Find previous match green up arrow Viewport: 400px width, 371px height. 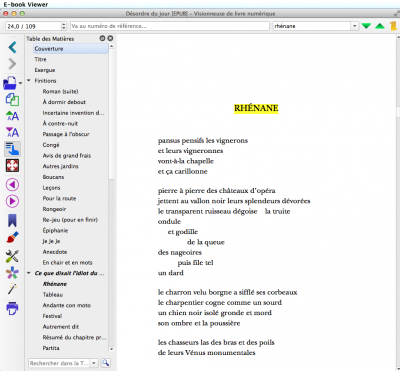point(380,26)
